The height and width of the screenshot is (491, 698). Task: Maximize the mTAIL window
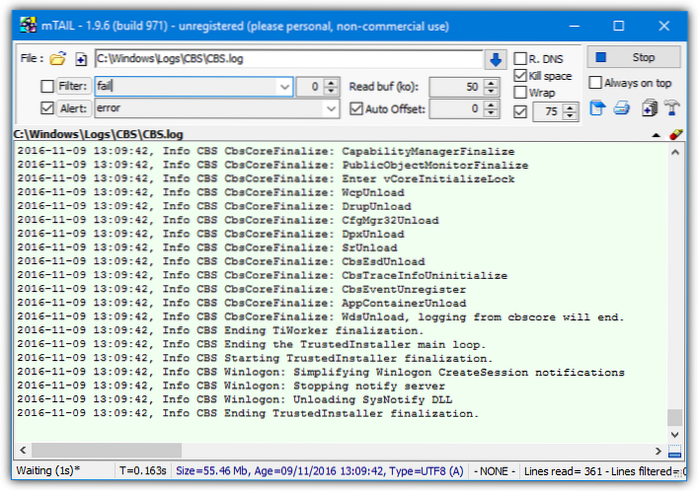coord(618,26)
